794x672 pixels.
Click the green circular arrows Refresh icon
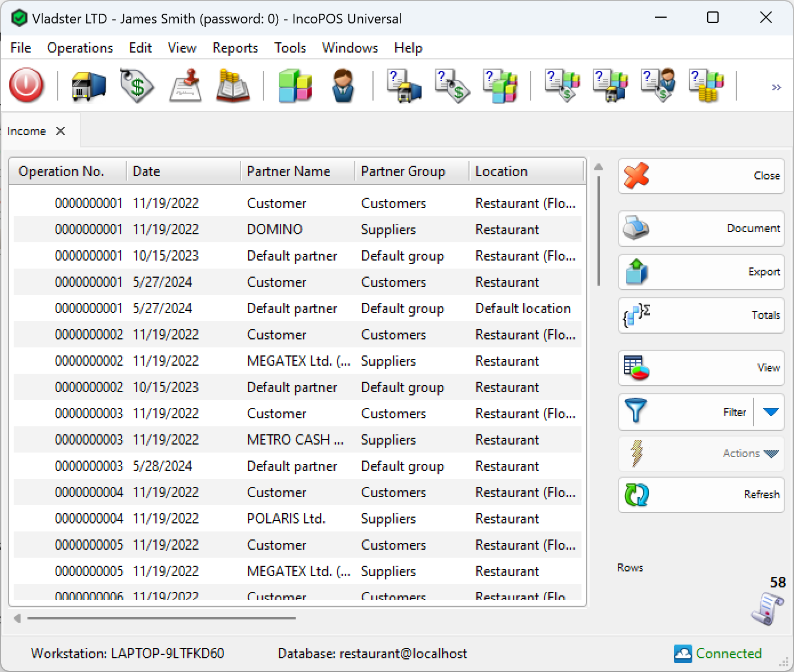636,494
